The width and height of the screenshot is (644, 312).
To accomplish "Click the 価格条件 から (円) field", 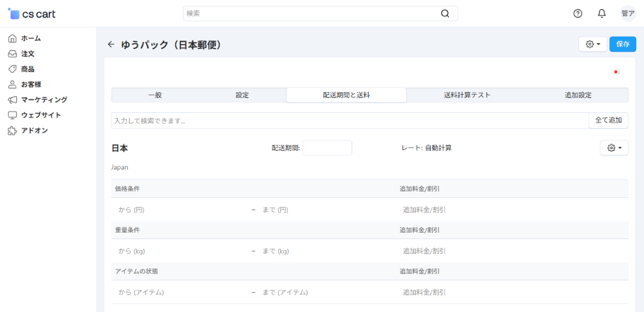I will [180, 210].
